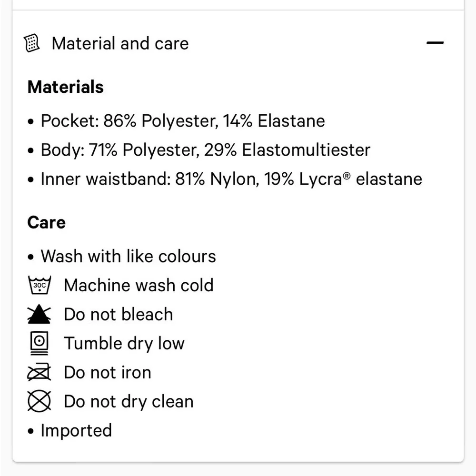Click the fabric swatch icon beside Material and care
476x476 pixels.
[x=32, y=43]
